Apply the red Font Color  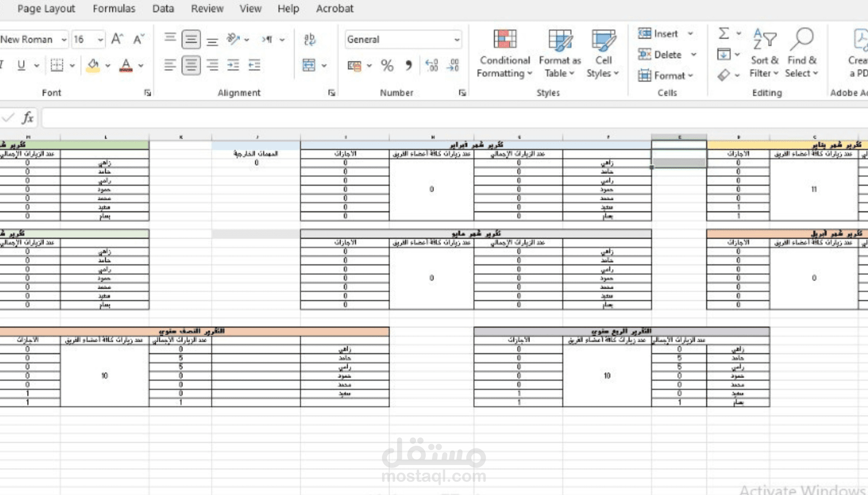tap(126, 65)
